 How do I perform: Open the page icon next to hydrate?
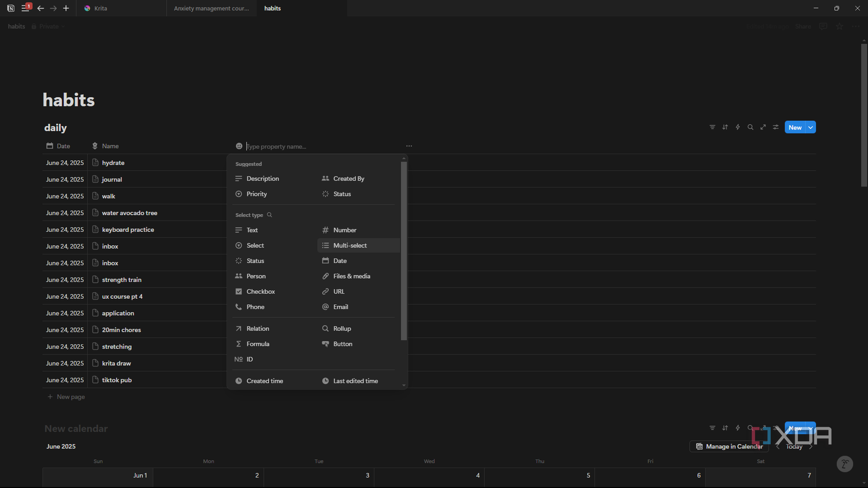coord(95,162)
